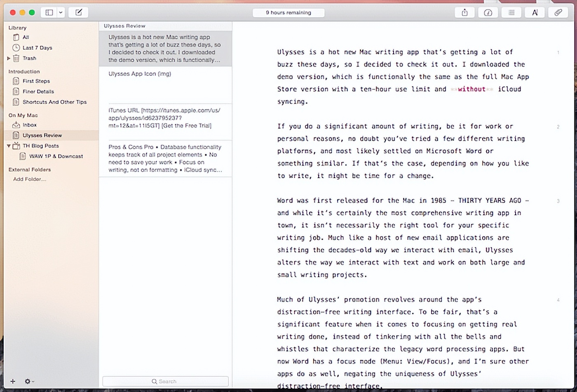Click the Inbox tray icon
Viewport: 577px width, 392px height.
[x=16, y=125]
